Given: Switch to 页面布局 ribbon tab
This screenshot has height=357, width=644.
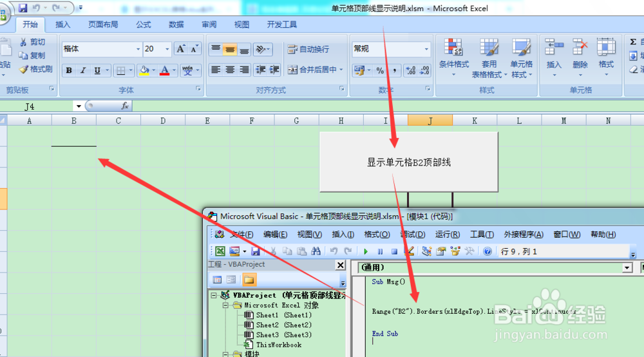Looking at the screenshot, I should click(103, 24).
